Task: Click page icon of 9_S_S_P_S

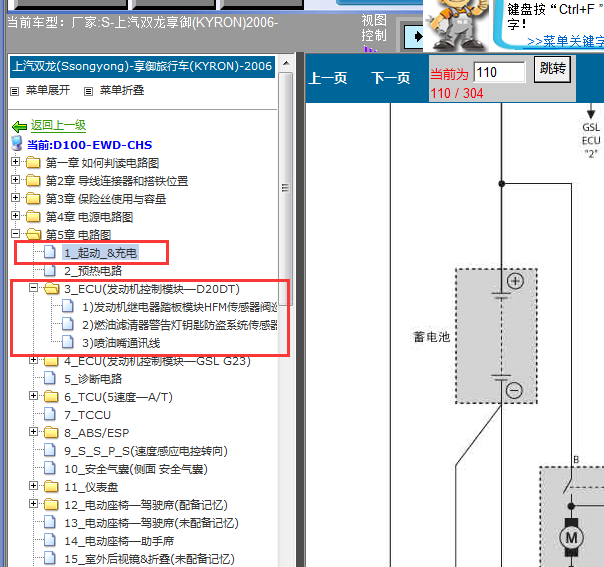Action: pyautogui.click(x=50, y=450)
